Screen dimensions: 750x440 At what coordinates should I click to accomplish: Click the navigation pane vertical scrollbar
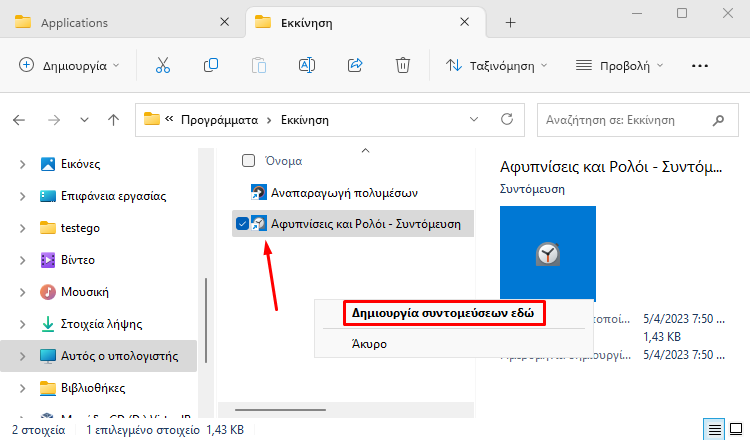[x=206, y=320]
